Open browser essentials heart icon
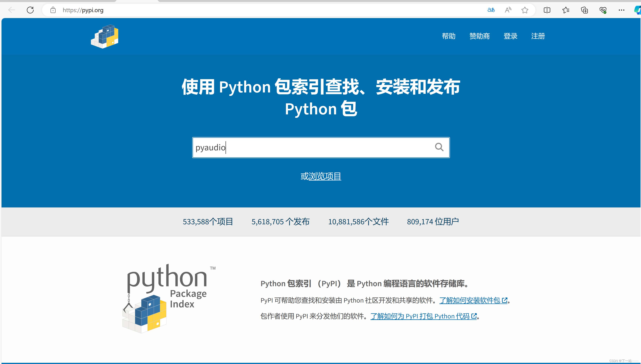Viewport: 641px width, 364px height. [603, 10]
